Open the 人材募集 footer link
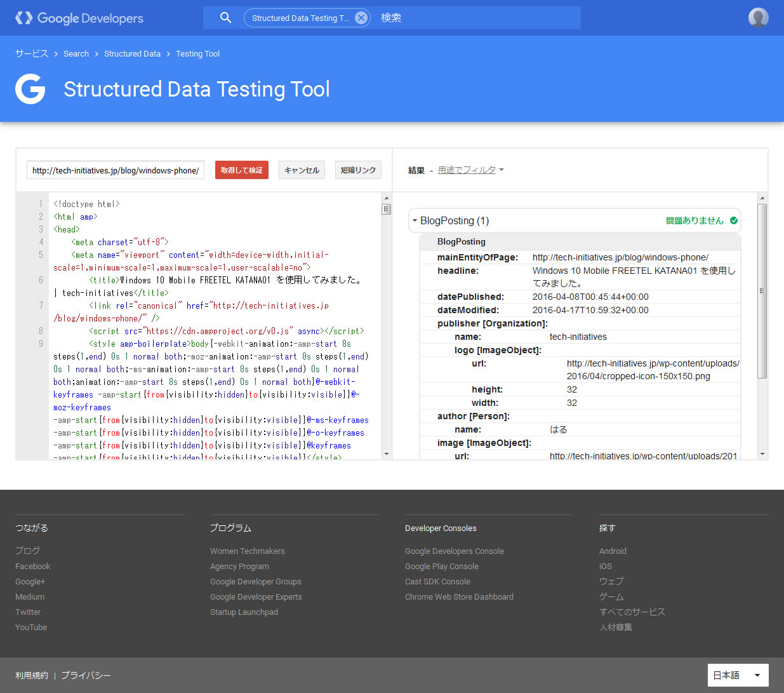 tap(616, 627)
